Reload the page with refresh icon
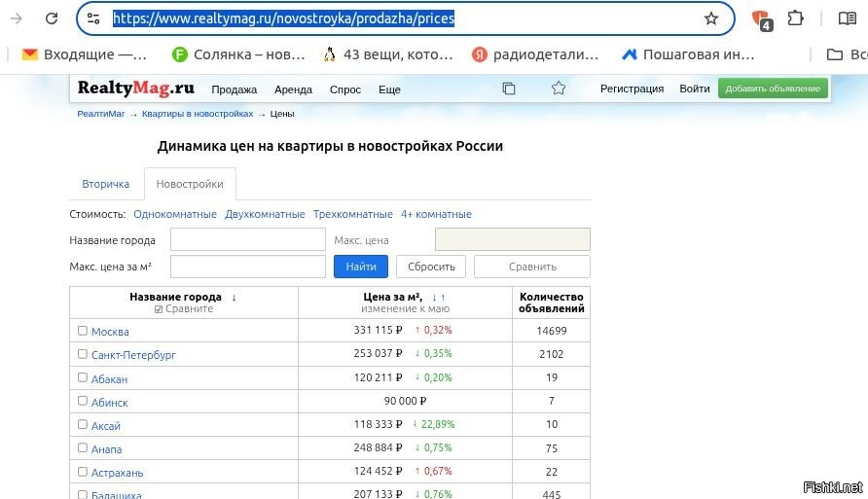Screen dimensions: 868x499 [52, 18]
